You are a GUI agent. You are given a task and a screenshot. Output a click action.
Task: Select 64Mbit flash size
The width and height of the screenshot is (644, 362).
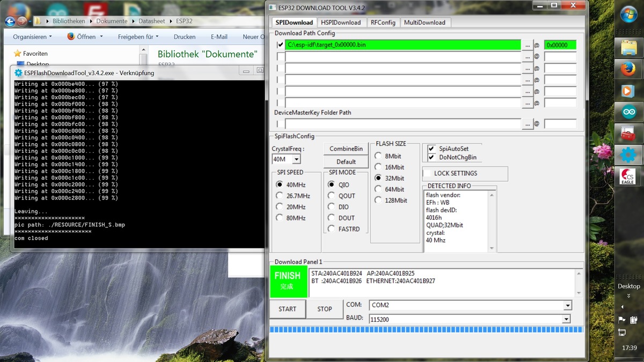[x=378, y=189]
